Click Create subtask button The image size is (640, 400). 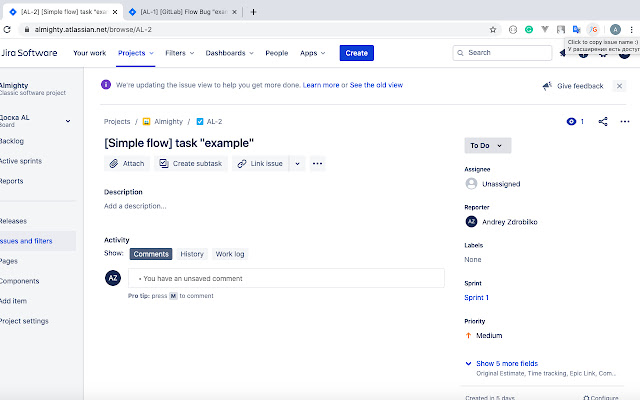191,163
